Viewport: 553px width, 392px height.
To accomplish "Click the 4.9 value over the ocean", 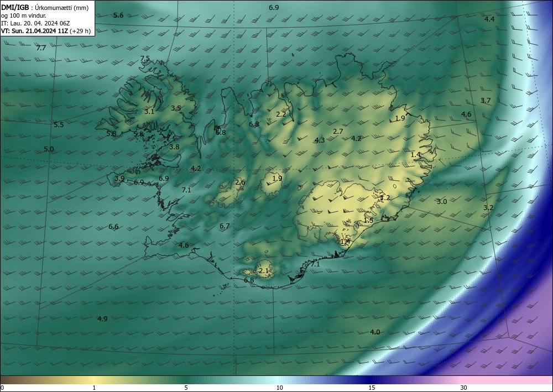I will (103, 318).
